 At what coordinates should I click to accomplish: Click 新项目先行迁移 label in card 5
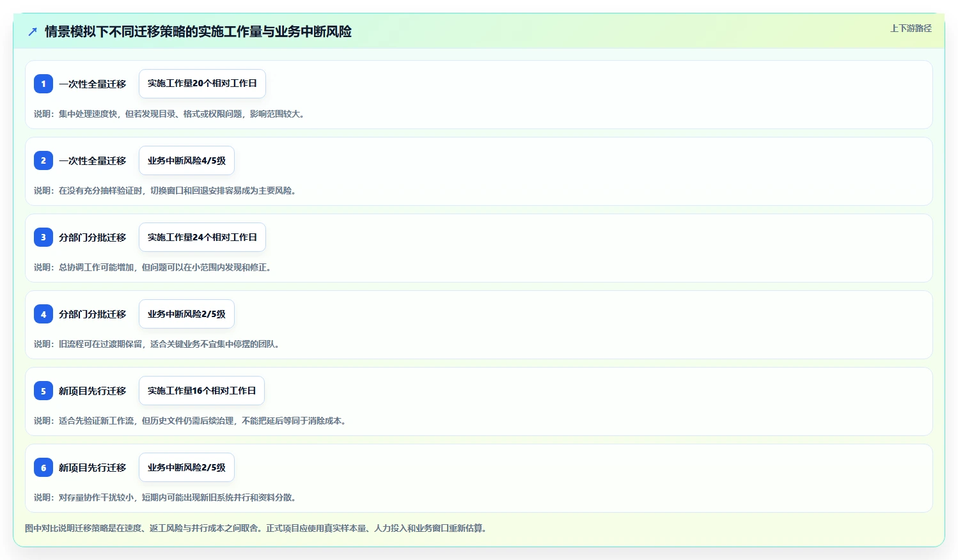click(93, 391)
